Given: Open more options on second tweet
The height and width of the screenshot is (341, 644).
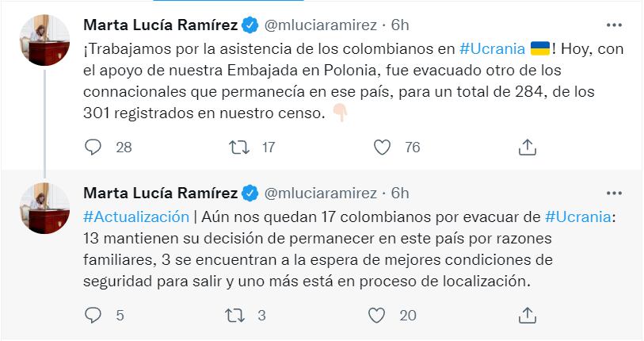Looking at the screenshot, I should (614, 193).
